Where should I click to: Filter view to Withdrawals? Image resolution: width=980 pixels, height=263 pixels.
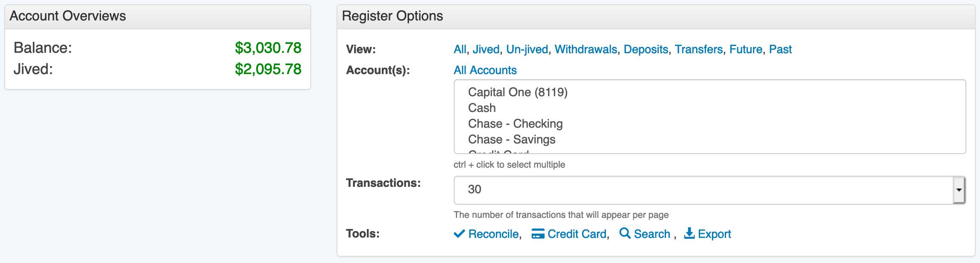pyautogui.click(x=586, y=49)
